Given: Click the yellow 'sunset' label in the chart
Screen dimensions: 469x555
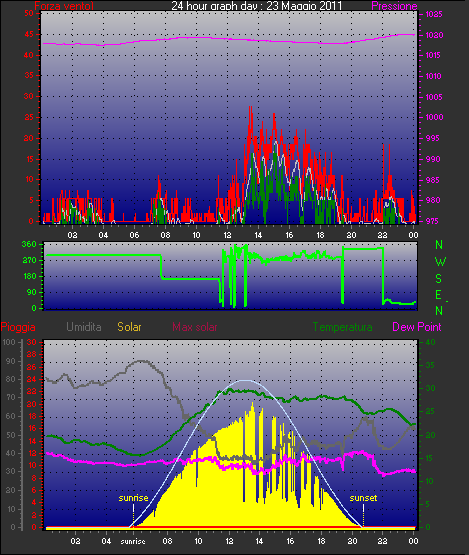Looking at the screenshot, I should click(x=364, y=498).
